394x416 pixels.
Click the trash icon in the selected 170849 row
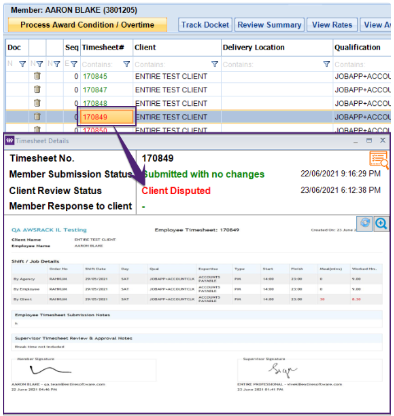tap(37, 117)
